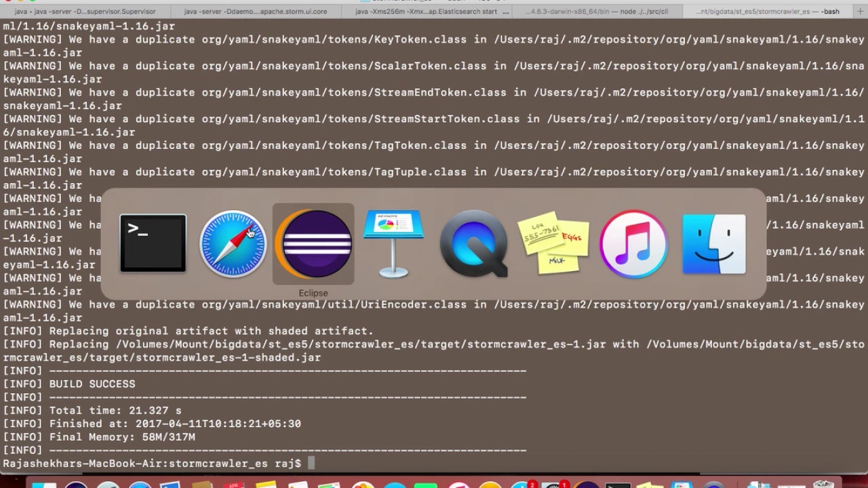Viewport: 868px width, 488px height.
Task: Switch to the apache.storm.ui.core terminal tab
Action: point(256,12)
